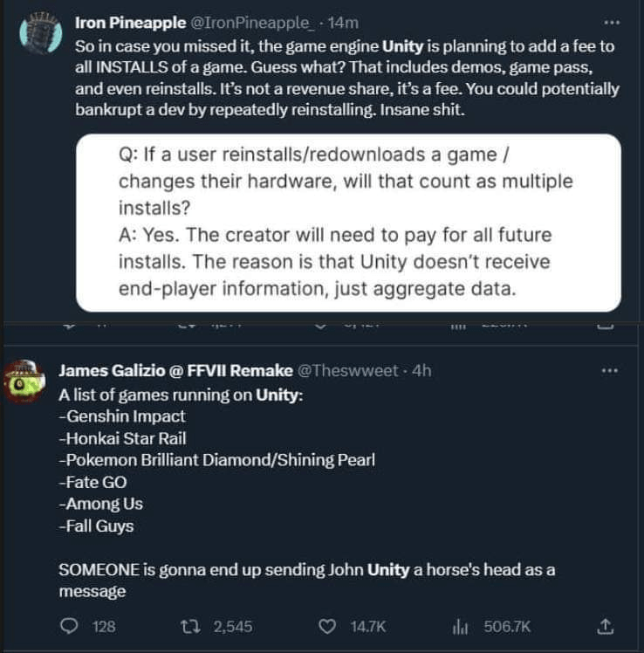
Task: Open Iron Pineapple's tweet about Unity fees
Action: click(340, 77)
